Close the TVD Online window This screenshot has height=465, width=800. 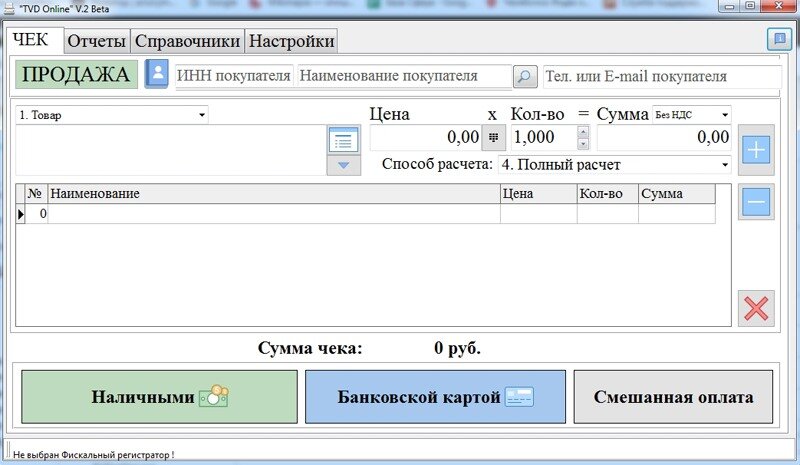tap(779, 7)
